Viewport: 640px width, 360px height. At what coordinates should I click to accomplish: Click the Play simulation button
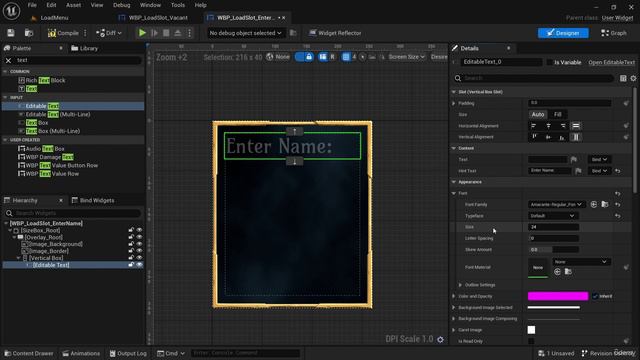(142, 33)
